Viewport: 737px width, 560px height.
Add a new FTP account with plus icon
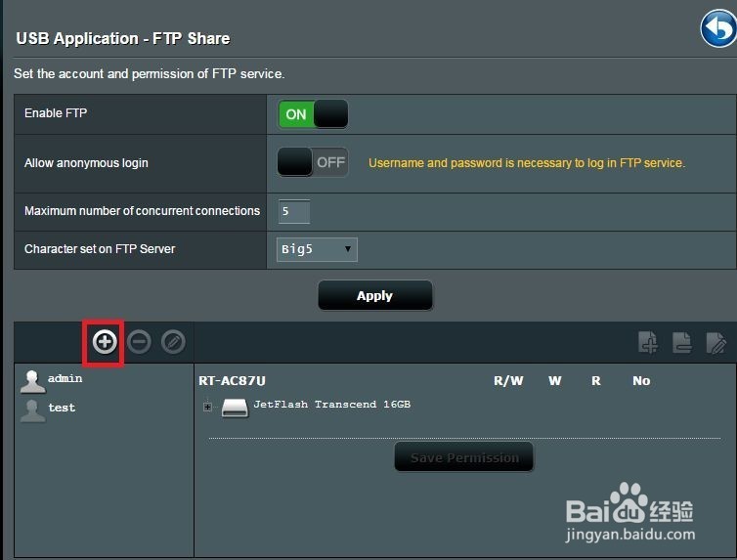click(105, 341)
